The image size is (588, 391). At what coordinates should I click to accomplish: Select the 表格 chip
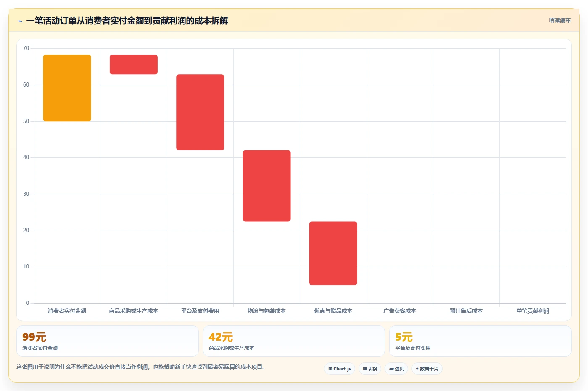(370, 369)
